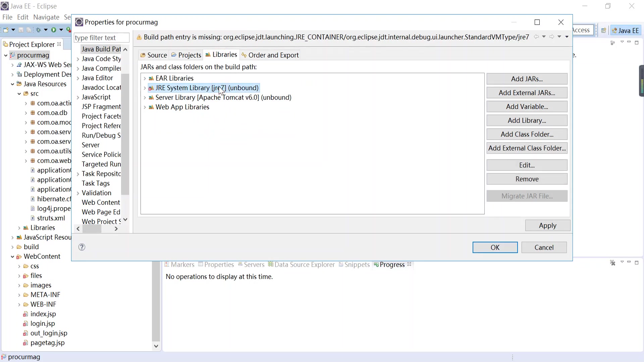
Task: Switch to the Servers view tab
Action: pos(251,264)
